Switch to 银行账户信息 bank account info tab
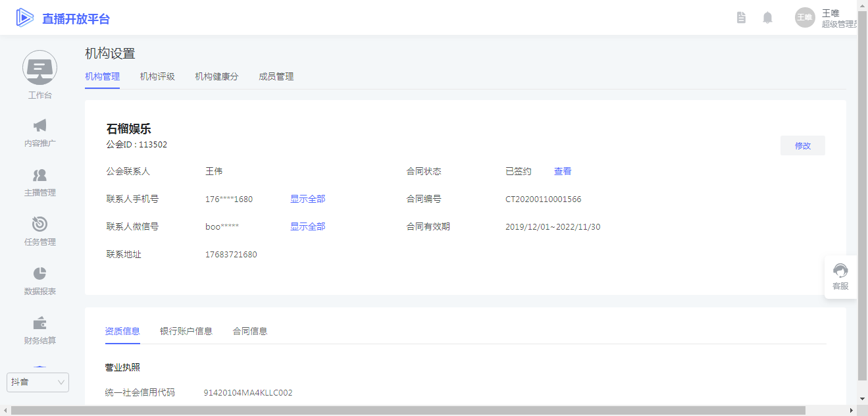 pyautogui.click(x=187, y=331)
